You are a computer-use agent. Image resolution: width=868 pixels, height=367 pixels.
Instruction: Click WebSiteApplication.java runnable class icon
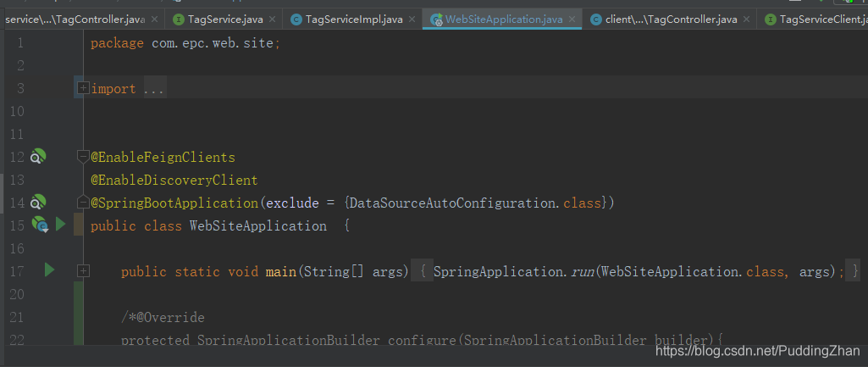[436, 20]
